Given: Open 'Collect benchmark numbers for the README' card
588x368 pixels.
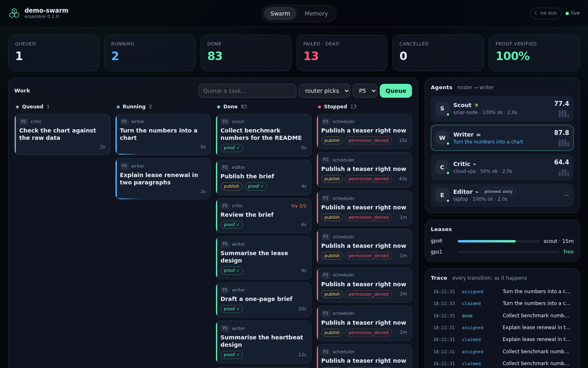Looking at the screenshot, I should tap(264, 135).
